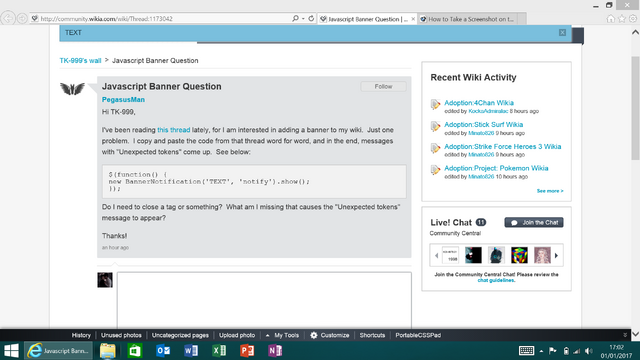Click the Internet Explorer taskbar window button
Viewport: 640px width, 360px height.
pos(59,351)
